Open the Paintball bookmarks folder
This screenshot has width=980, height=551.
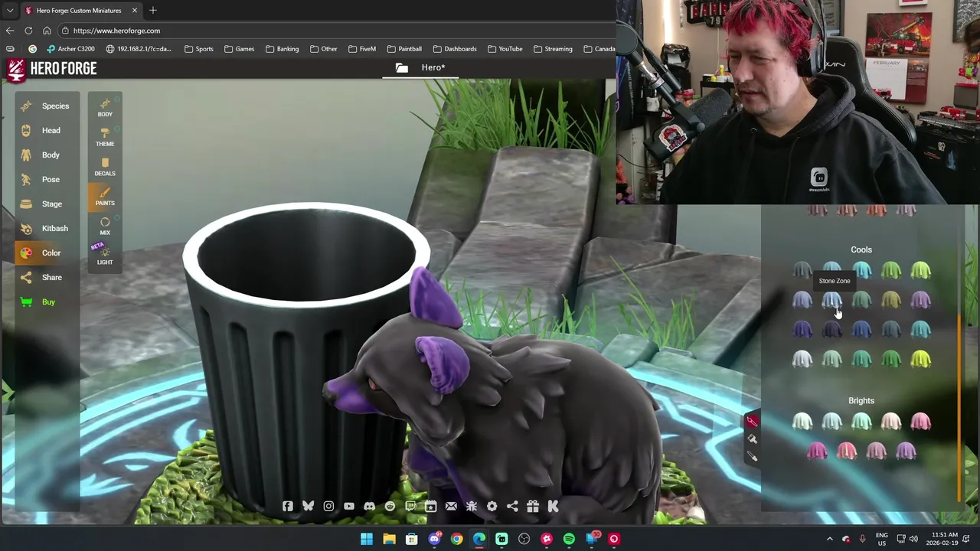coord(404,49)
